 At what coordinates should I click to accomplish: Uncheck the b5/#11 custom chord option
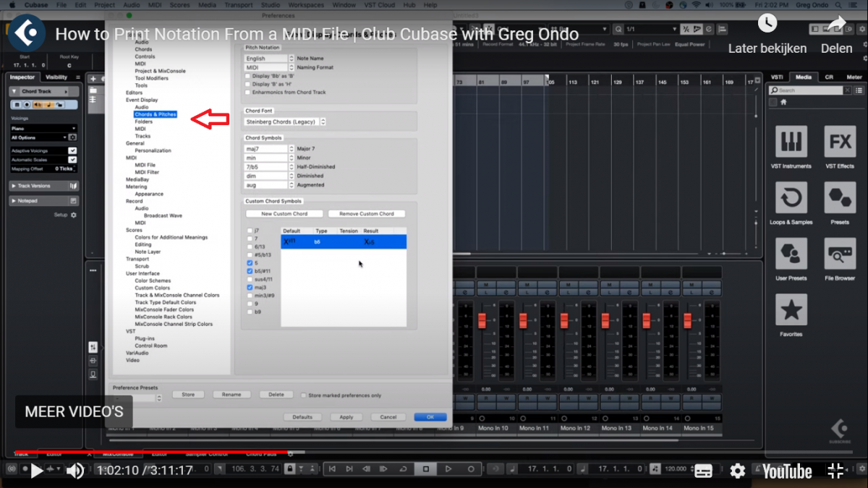(250, 271)
